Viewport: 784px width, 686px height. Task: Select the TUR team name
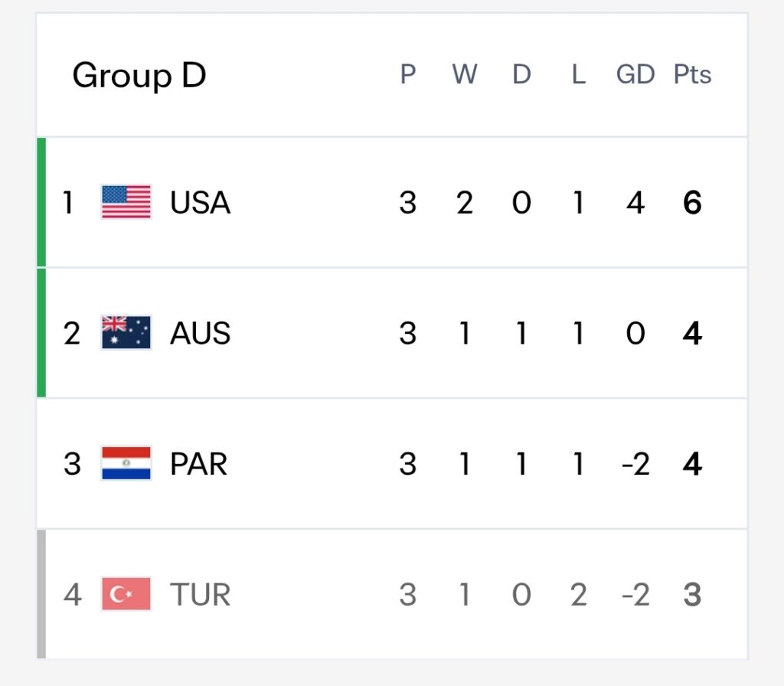click(200, 594)
